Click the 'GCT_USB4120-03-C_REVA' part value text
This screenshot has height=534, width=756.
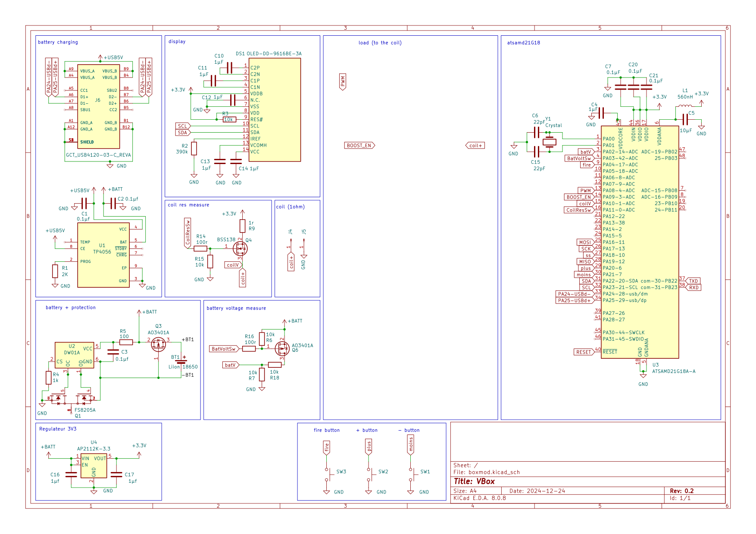(98, 155)
